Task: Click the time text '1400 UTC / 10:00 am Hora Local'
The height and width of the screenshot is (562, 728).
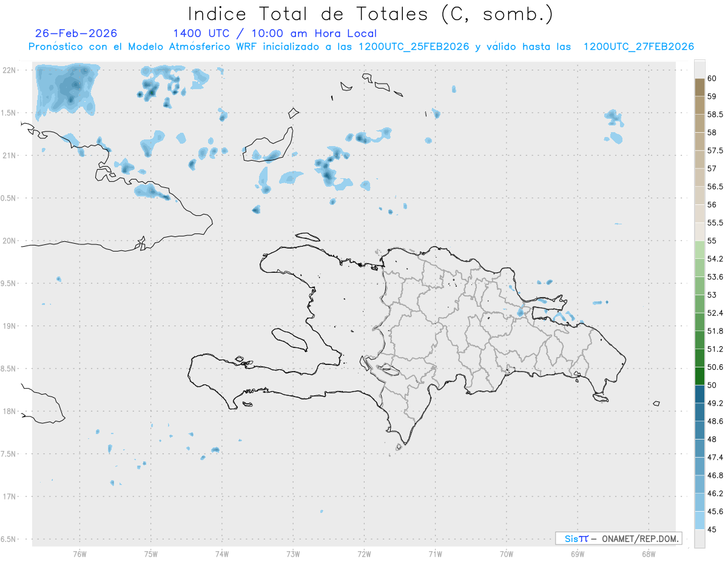Action: [x=275, y=33]
